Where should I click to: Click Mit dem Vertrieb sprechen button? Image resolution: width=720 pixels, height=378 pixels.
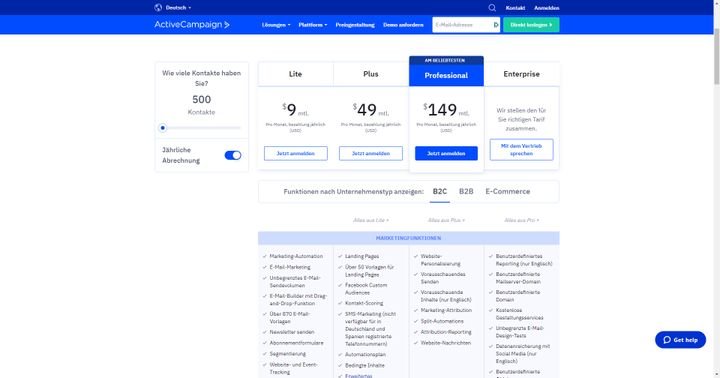[522, 150]
